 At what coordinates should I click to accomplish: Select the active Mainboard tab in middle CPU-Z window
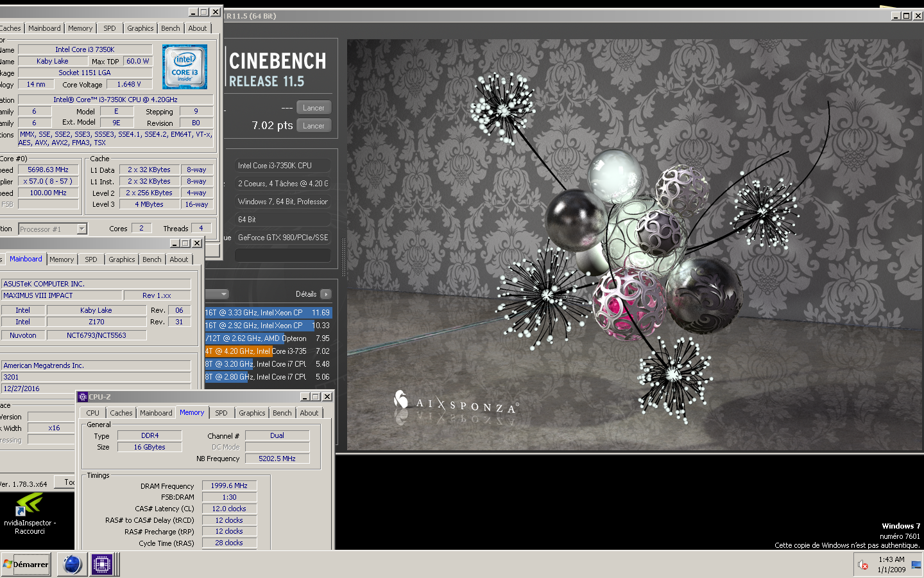[26, 259]
